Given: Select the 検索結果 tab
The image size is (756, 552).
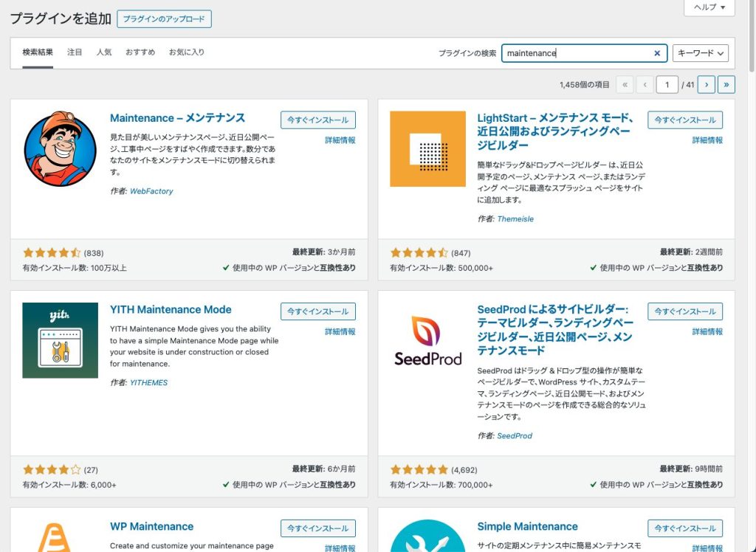Looking at the screenshot, I should (x=38, y=52).
